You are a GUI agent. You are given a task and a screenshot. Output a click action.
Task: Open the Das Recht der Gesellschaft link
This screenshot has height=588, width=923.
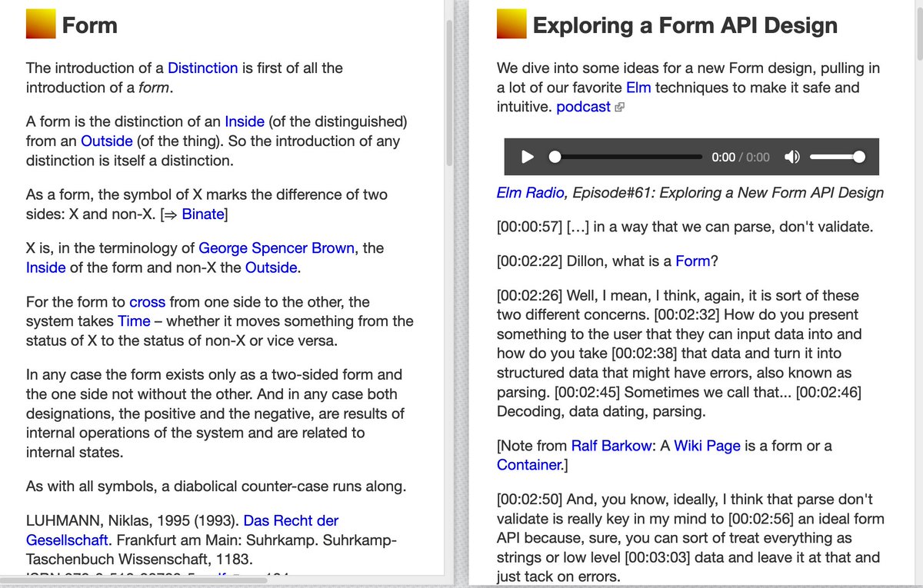click(x=291, y=521)
